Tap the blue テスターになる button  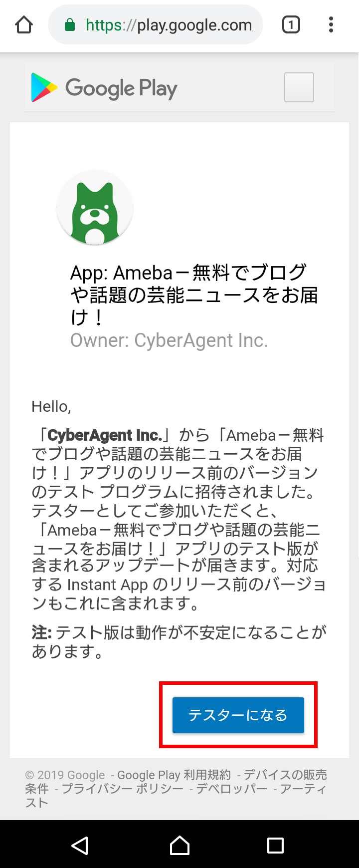point(238,715)
